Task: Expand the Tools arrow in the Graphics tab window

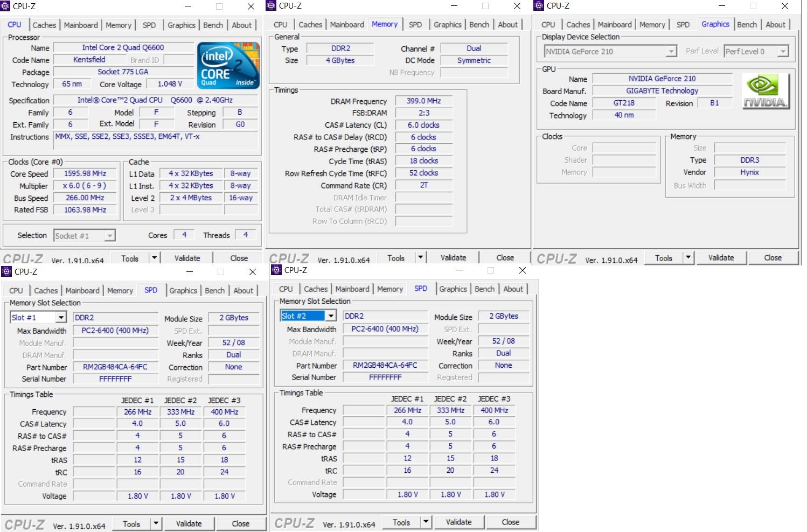Action: coord(688,257)
